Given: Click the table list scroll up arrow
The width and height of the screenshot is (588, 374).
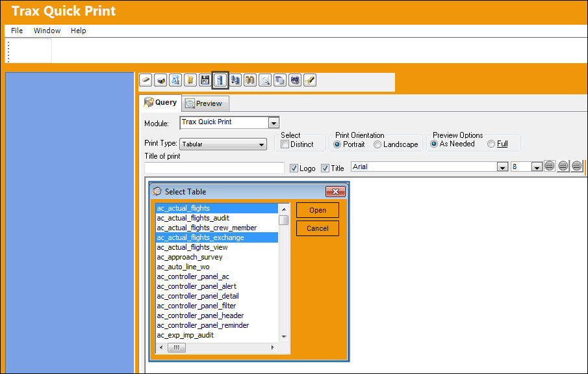Looking at the screenshot, I should point(284,209).
